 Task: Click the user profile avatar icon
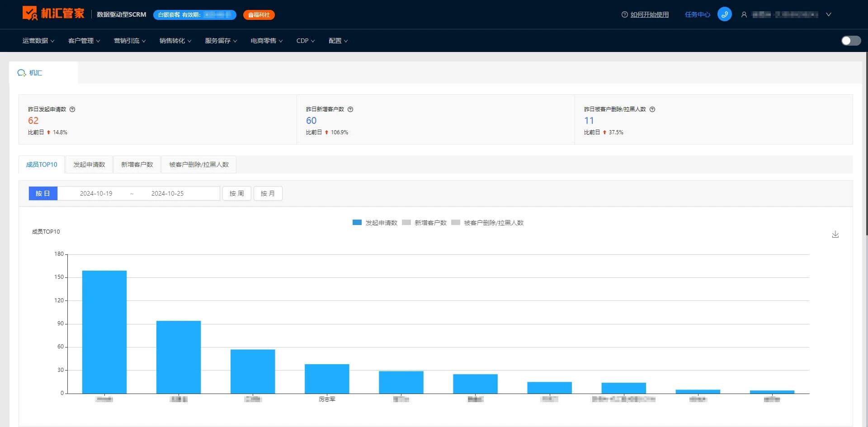point(744,14)
